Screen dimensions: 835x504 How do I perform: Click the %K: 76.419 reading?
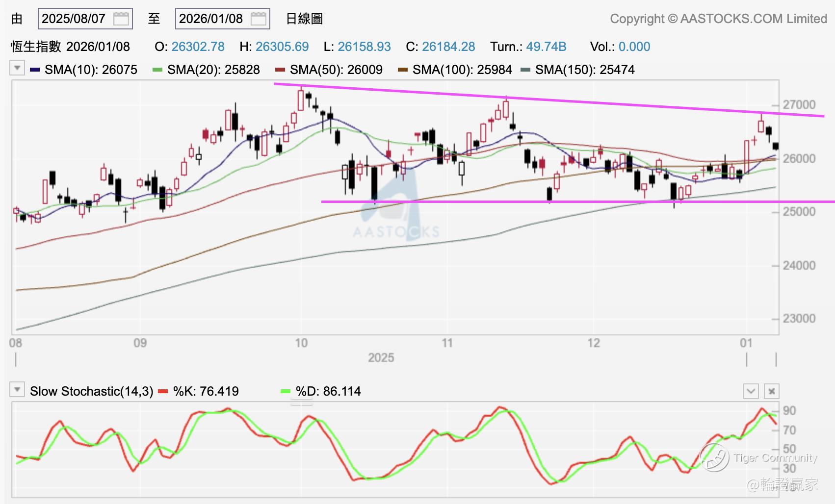(206, 391)
